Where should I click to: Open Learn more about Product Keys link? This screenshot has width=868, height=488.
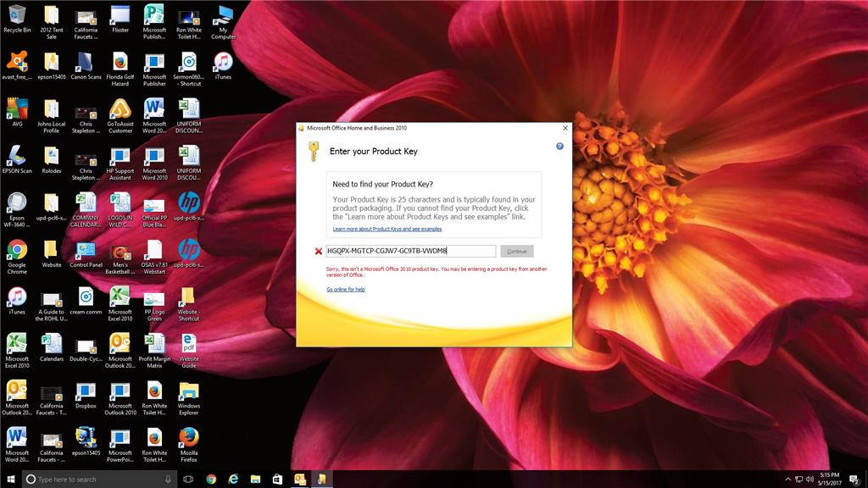coord(387,229)
